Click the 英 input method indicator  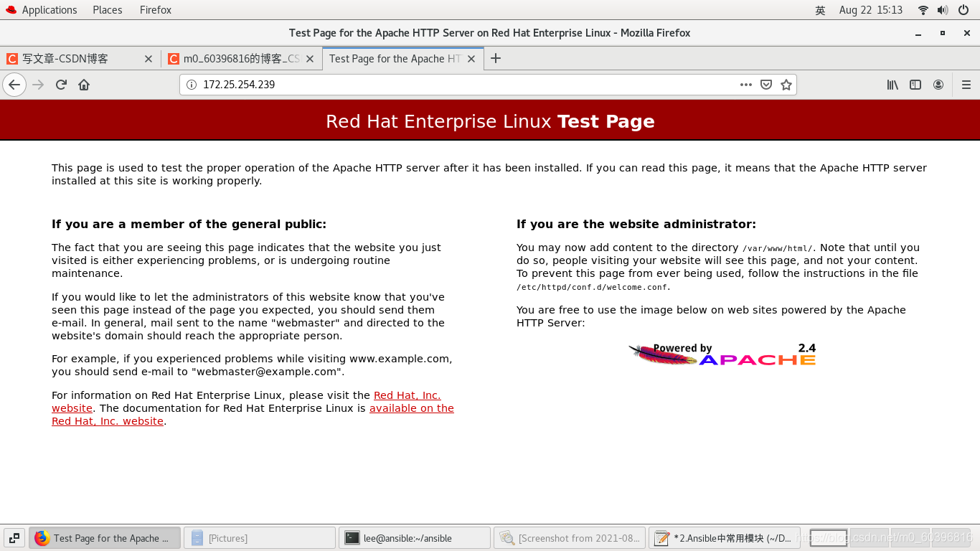(820, 10)
